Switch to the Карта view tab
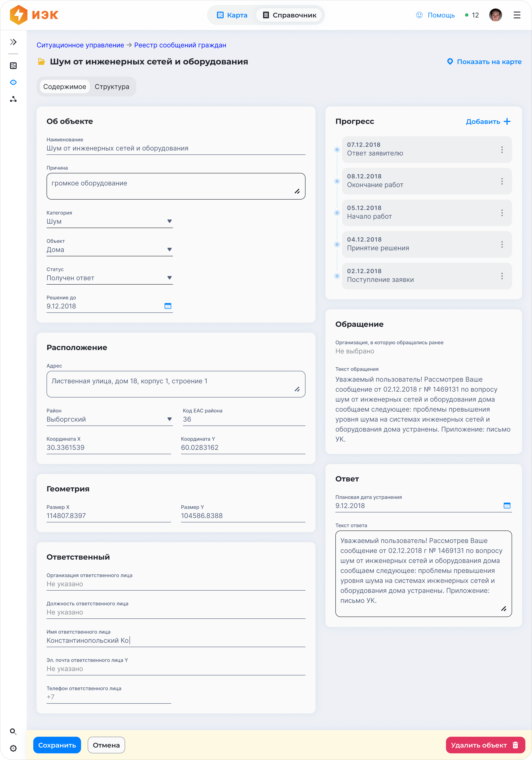This screenshot has width=532, height=760. pyautogui.click(x=232, y=15)
